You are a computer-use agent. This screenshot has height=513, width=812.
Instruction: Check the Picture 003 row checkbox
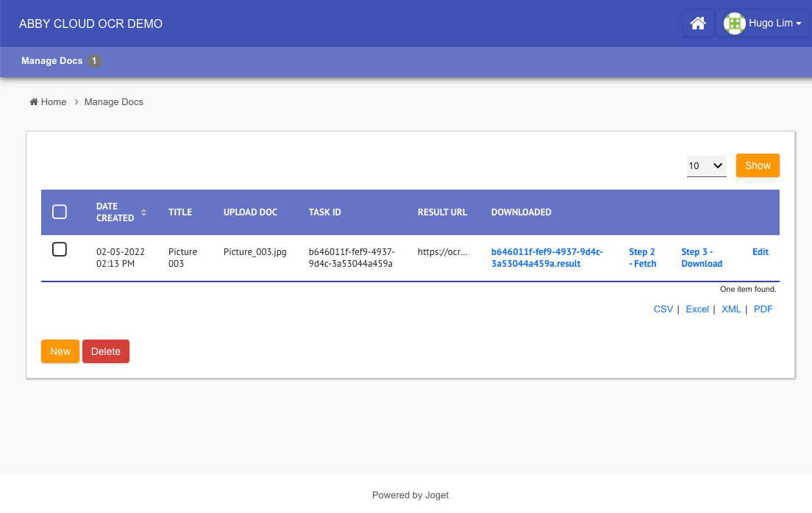pyautogui.click(x=60, y=250)
